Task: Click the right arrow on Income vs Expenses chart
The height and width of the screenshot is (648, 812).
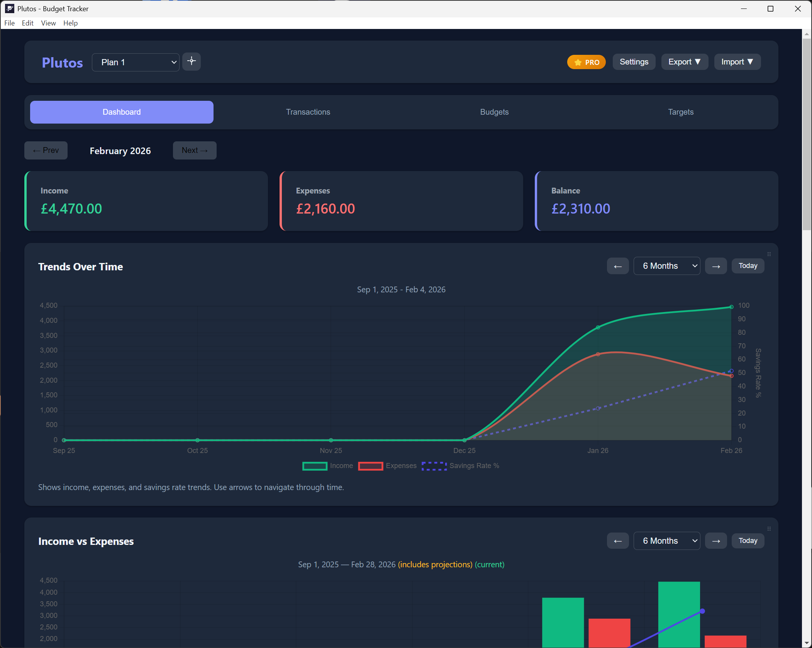Action: [715, 541]
